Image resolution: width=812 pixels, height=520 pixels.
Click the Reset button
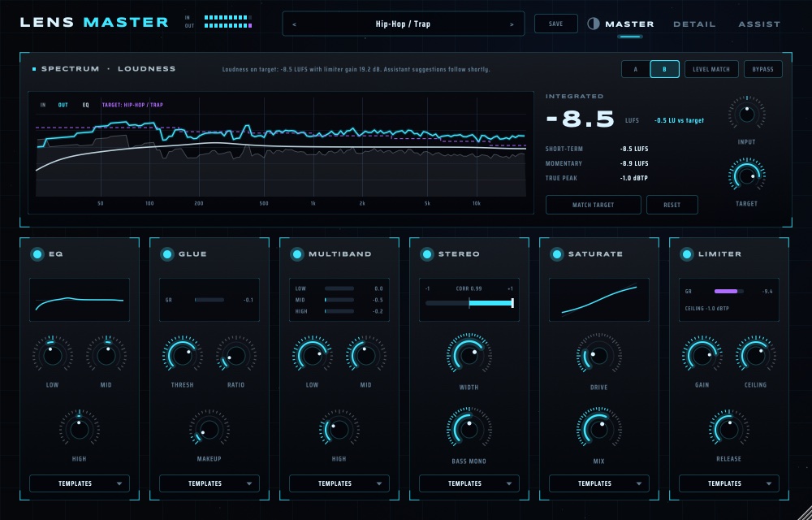point(672,205)
